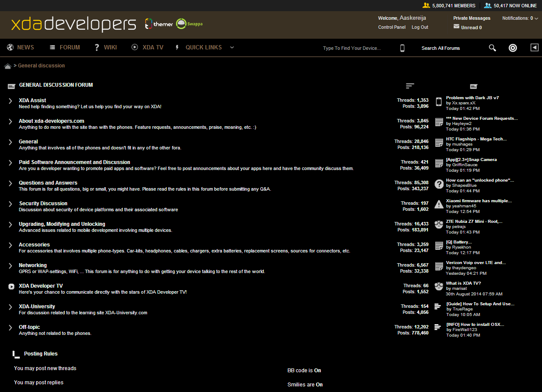
Task: Select the WIKI navigation tab
Action: coord(110,48)
